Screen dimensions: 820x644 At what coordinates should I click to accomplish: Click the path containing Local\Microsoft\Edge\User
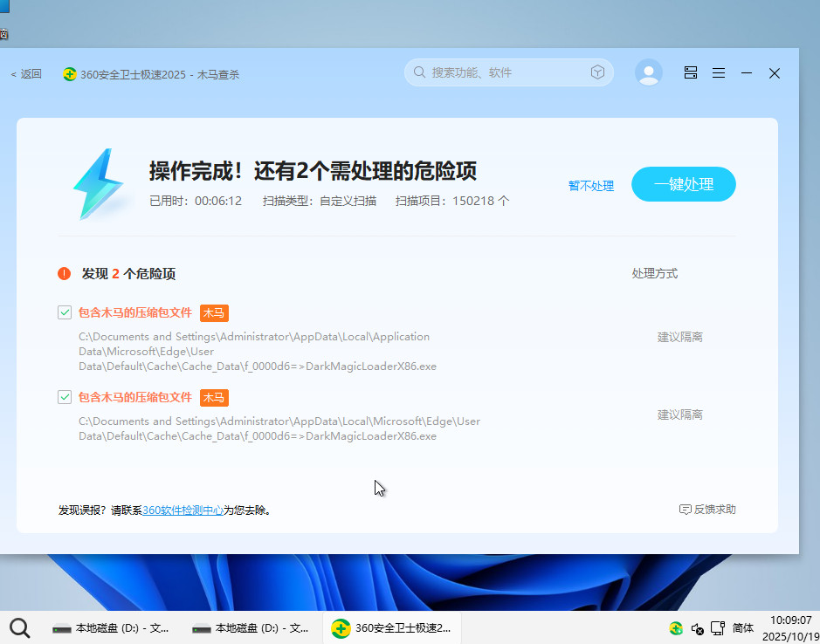pos(279,428)
